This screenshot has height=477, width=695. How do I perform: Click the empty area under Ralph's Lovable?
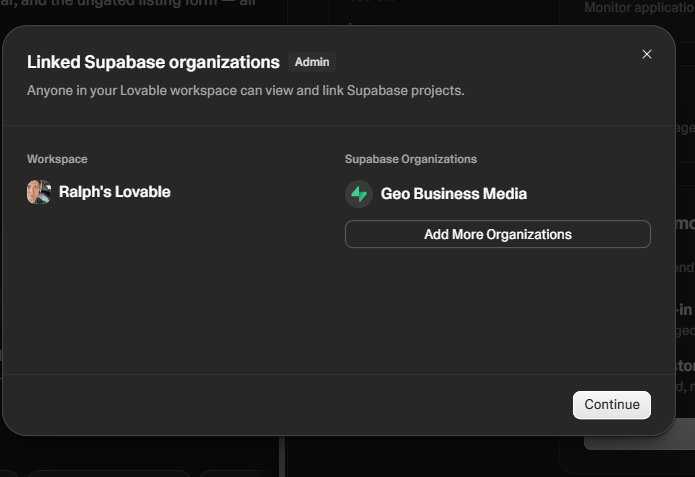pyautogui.click(x=173, y=288)
